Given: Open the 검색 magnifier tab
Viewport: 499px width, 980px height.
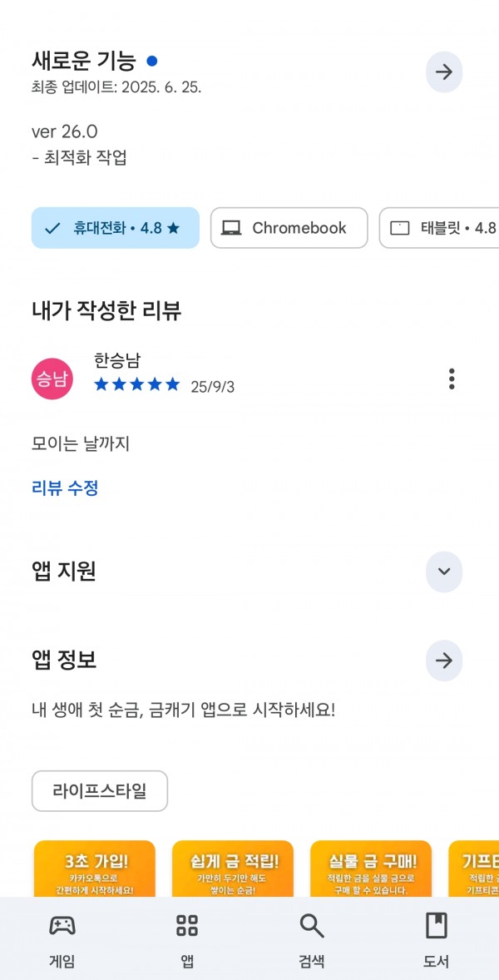Looking at the screenshot, I should (x=312, y=940).
